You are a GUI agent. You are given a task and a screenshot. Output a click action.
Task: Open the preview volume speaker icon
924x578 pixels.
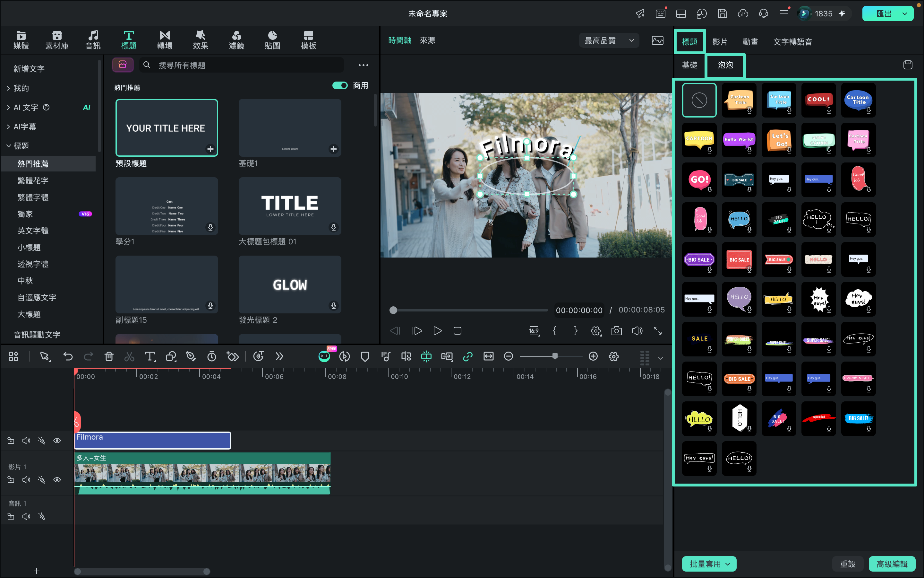(x=637, y=331)
